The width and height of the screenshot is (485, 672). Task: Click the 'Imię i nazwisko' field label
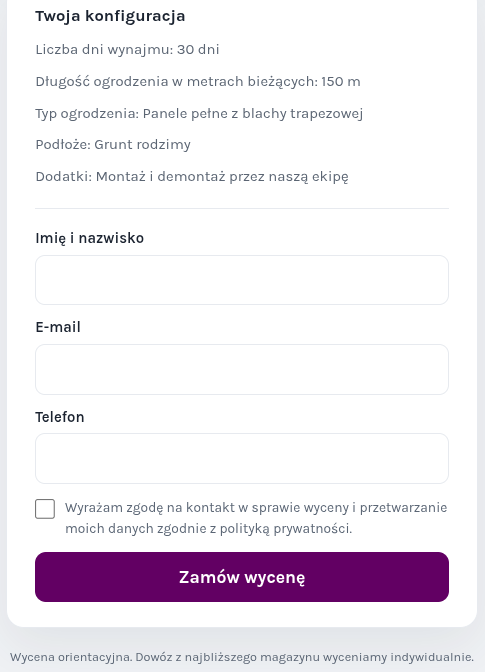point(90,238)
